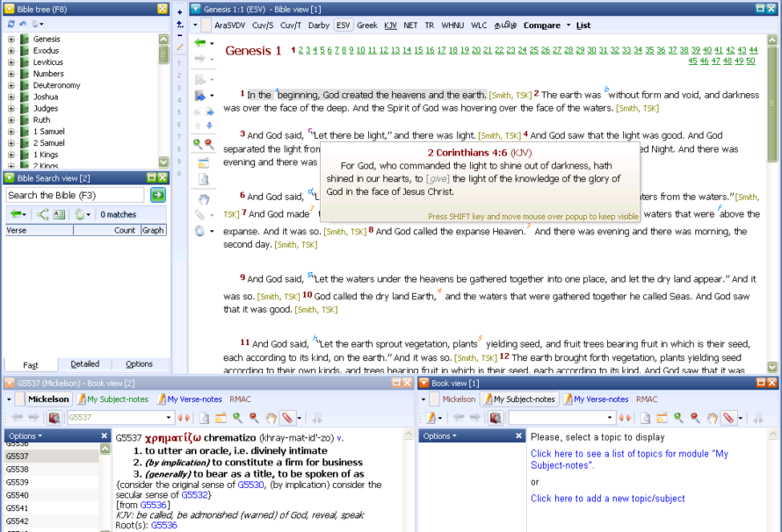Click the G5530 link in Mickelson entry
The width and height of the screenshot is (782, 532).
[250, 485]
